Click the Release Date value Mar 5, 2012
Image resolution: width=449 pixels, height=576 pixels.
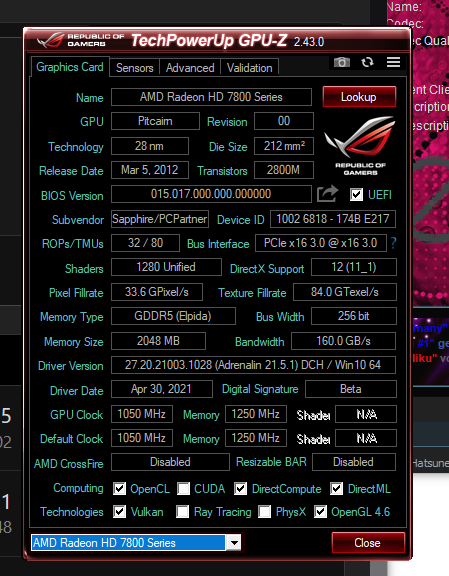(150, 170)
